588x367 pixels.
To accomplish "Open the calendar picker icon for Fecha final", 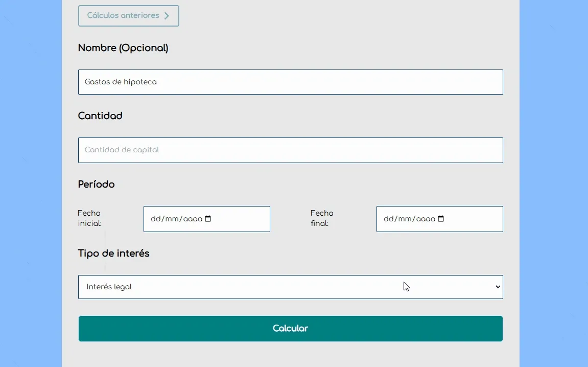I will click(441, 219).
